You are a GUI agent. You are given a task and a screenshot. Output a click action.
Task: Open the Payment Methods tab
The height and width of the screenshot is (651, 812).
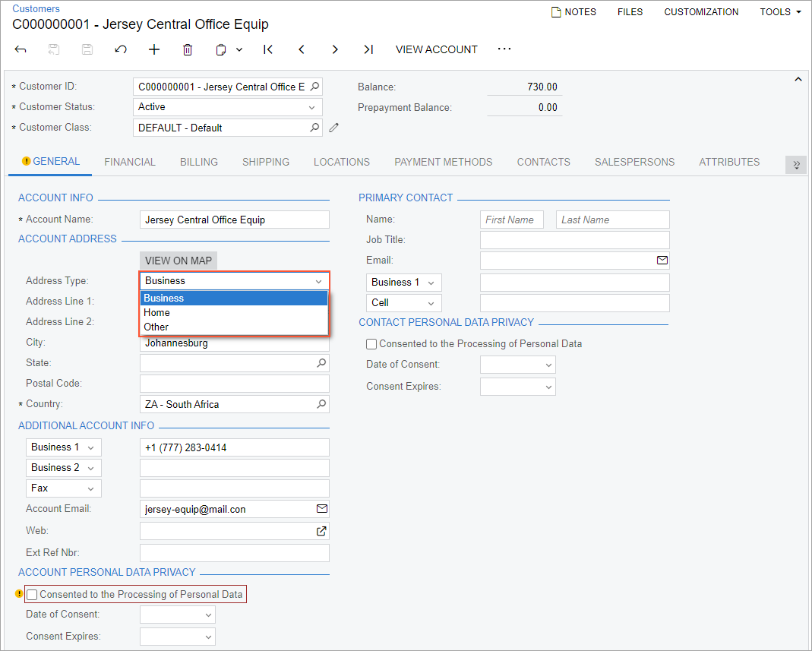click(x=443, y=162)
